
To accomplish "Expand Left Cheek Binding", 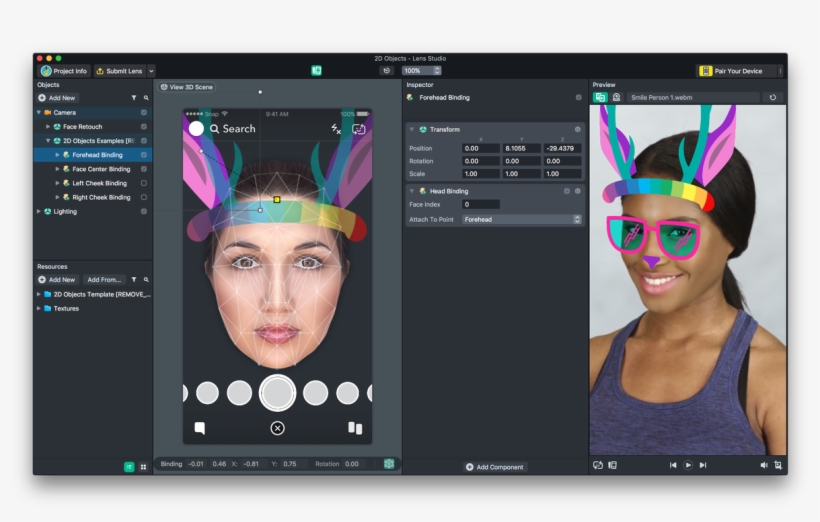I will coord(57,183).
